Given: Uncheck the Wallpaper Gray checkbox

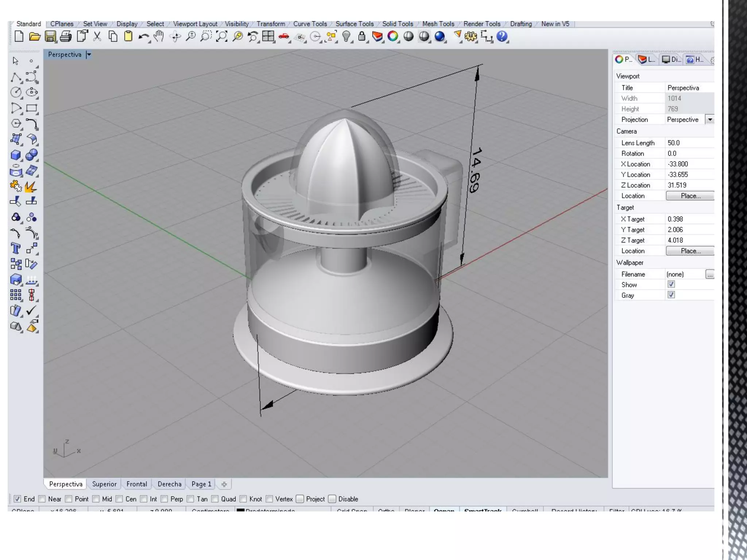Looking at the screenshot, I should click(671, 295).
